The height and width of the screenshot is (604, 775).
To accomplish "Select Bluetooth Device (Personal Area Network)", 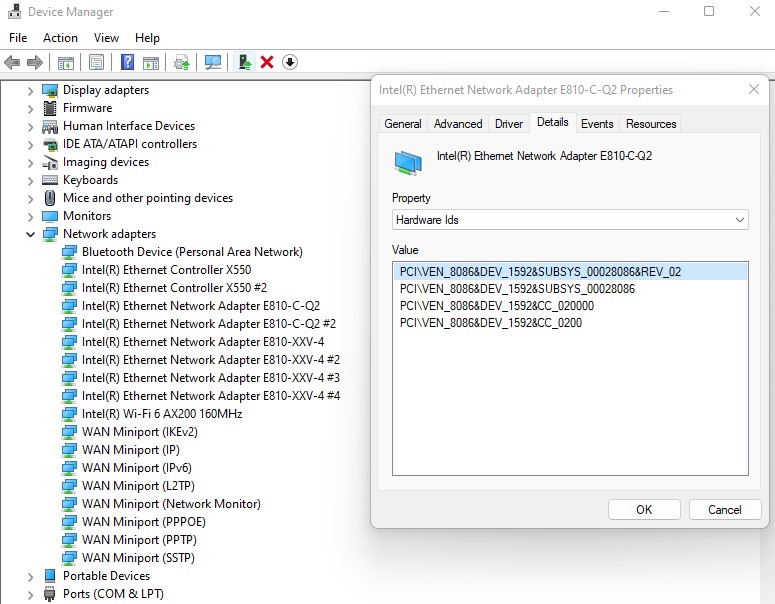I will [x=192, y=252].
